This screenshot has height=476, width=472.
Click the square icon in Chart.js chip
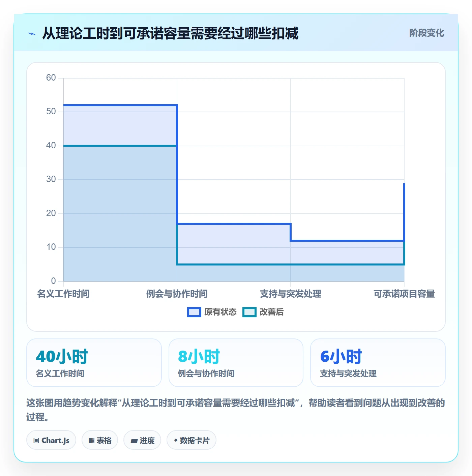tap(36, 440)
